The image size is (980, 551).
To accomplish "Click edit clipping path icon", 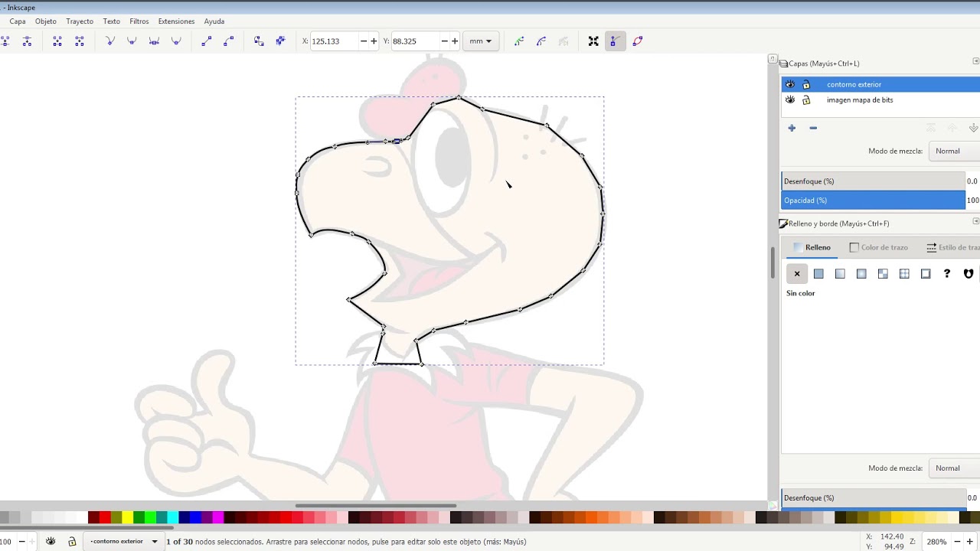I will pyautogui.click(x=519, y=41).
